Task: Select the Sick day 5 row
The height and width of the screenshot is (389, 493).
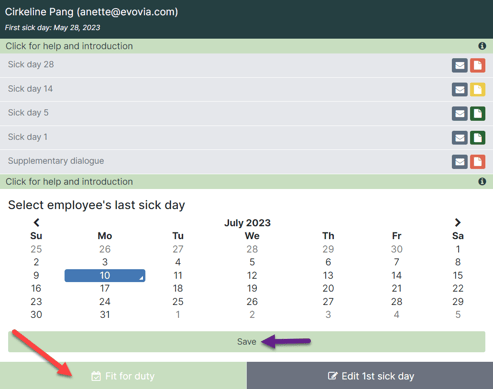Action: coord(246,113)
